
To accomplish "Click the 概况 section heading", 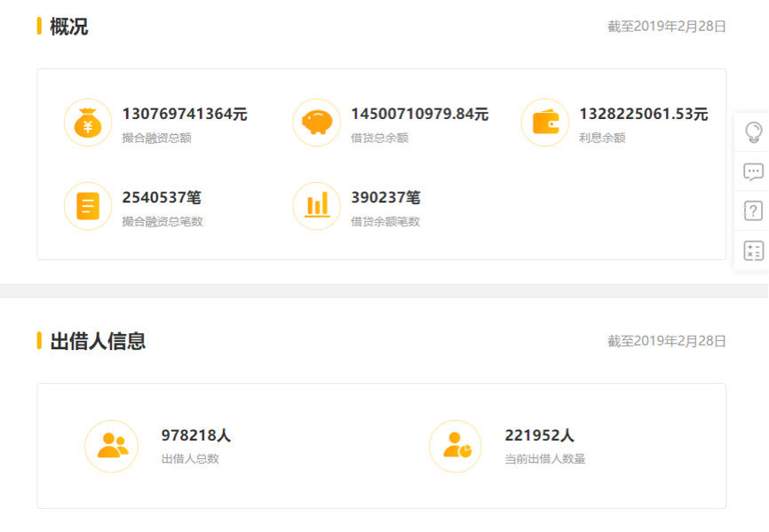I will pos(68,27).
